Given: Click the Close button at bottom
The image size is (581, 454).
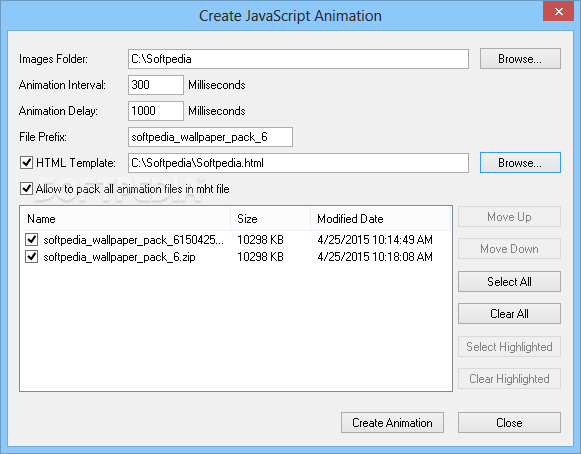Looking at the screenshot, I should coord(509,422).
